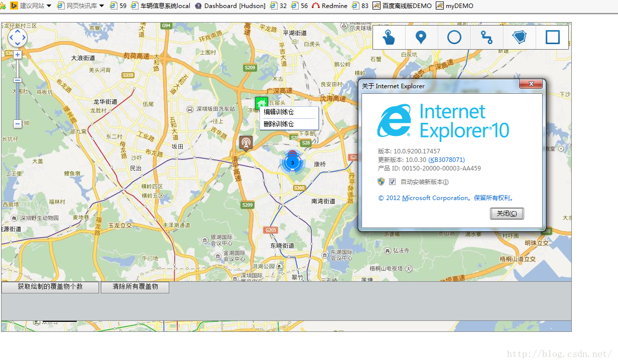Click the 民治 map label
This screenshot has width=618, height=364.
[136, 168]
